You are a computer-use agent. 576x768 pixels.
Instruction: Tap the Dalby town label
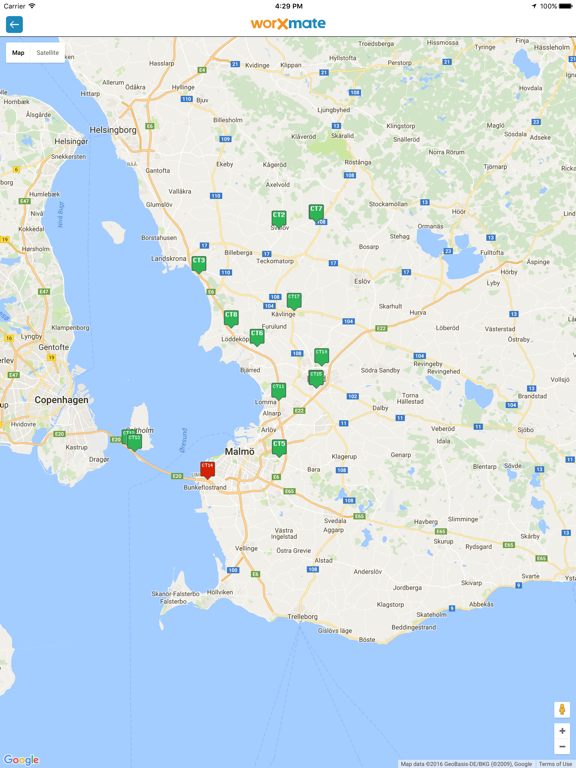pyautogui.click(x=380, y=408)
